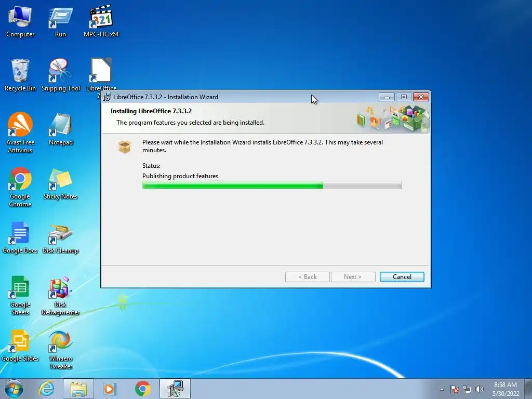Click the disabled Next button
532x399 pixels.
pyautogui.click(x=353, y=277)
